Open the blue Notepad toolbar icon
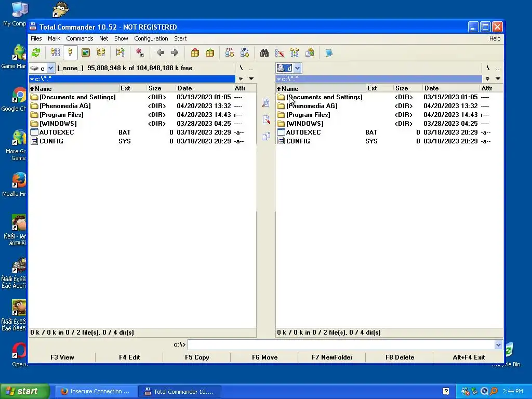The width and height of the screenshot is (532, 399). pos(329,52)
